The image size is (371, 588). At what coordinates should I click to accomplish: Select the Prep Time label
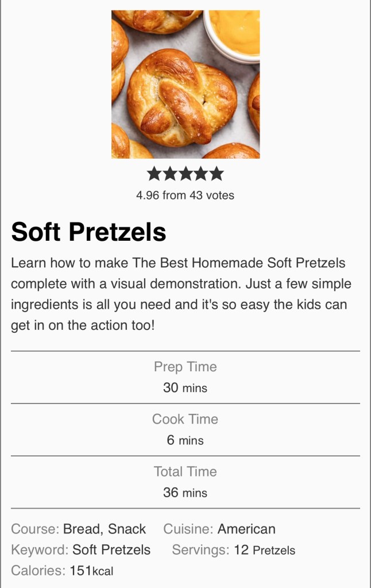click(x=185, y=367)
